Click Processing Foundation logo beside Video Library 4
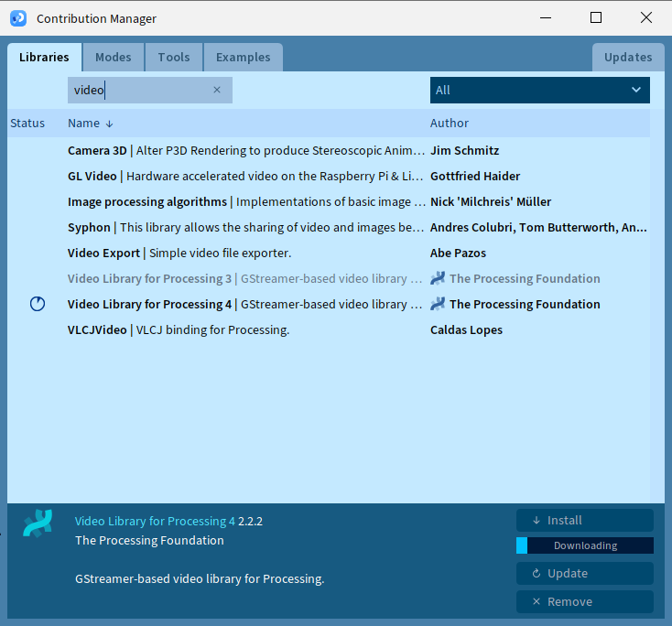 tap(438, 304)
